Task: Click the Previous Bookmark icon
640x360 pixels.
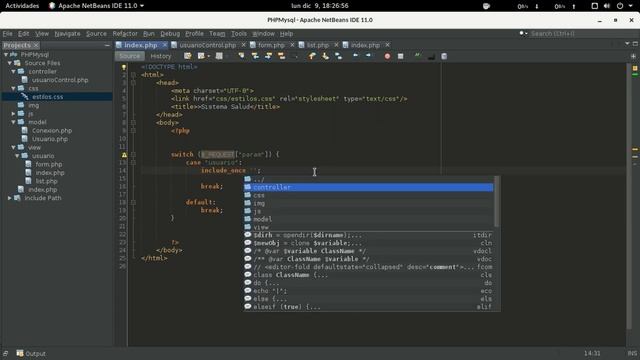Action: pos(312,56)
